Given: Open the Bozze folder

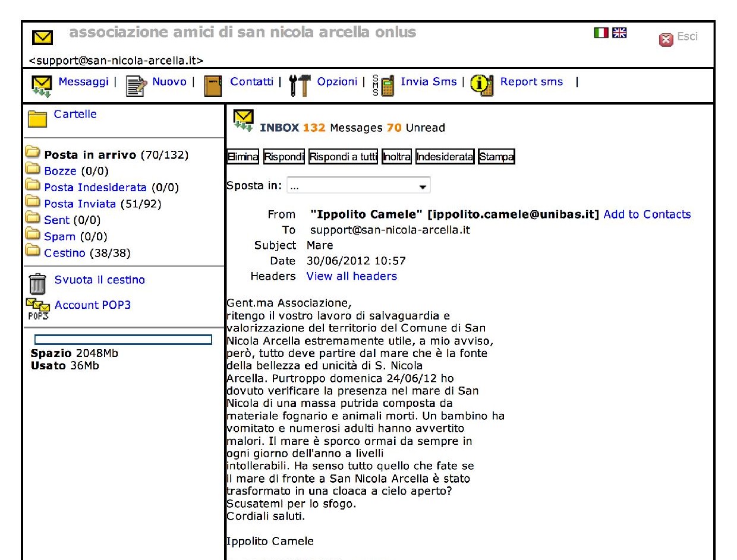Looking at the screenshot, I should [60, 172].
